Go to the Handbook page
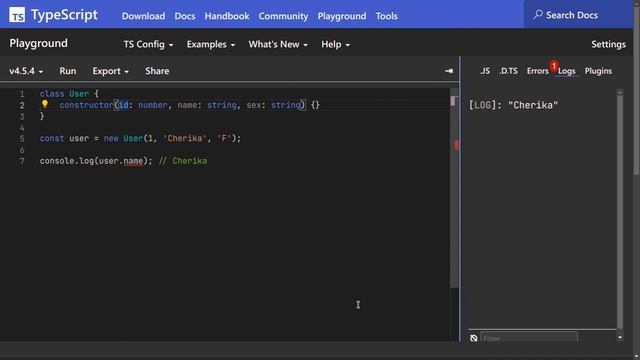Image resolution: width=640 pixels, height=360 pixels. [227, 16]
